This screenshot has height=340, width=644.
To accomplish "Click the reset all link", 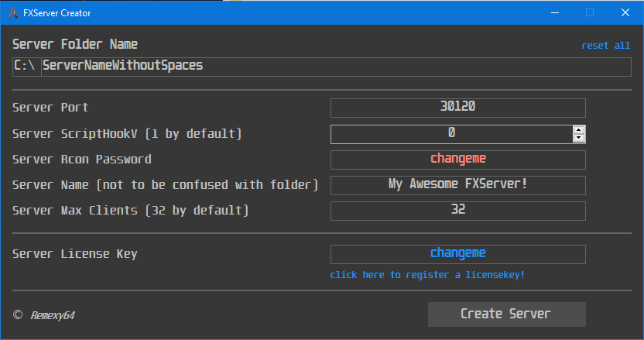I will (605, 46).
